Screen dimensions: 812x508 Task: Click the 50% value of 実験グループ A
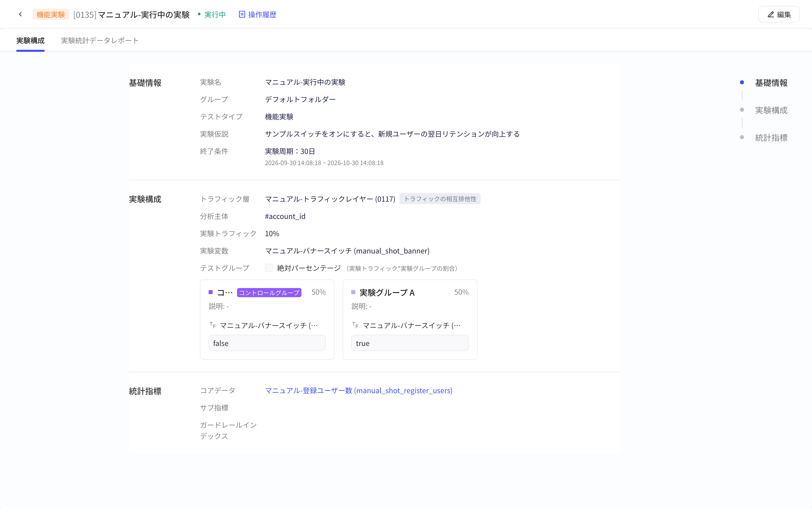click(x=461, y=292)
